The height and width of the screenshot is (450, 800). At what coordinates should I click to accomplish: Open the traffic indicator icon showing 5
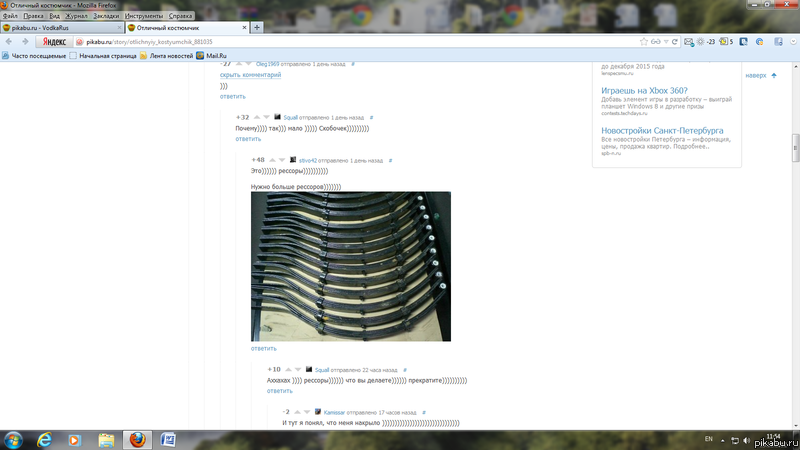(723, 42)
